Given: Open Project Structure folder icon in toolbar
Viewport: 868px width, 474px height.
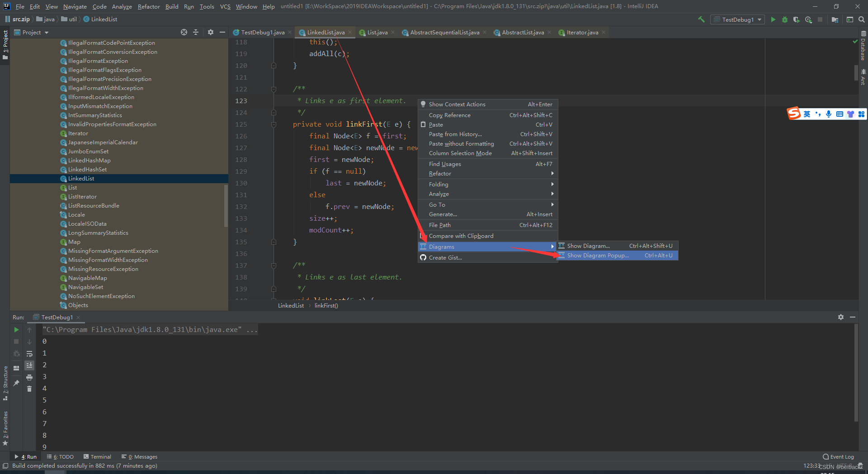Looking at the screenshot, I should [x=835, y=19].
